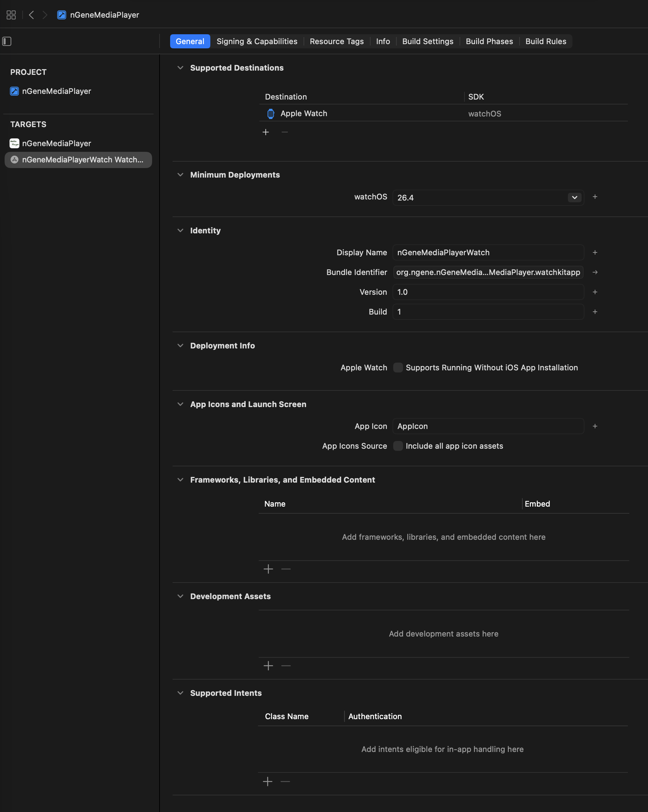Open the Resource Tags tab

(x=337, y=41)
